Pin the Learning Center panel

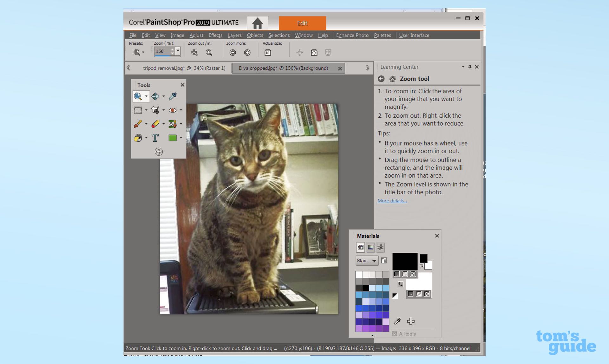[x=470, y=67]
